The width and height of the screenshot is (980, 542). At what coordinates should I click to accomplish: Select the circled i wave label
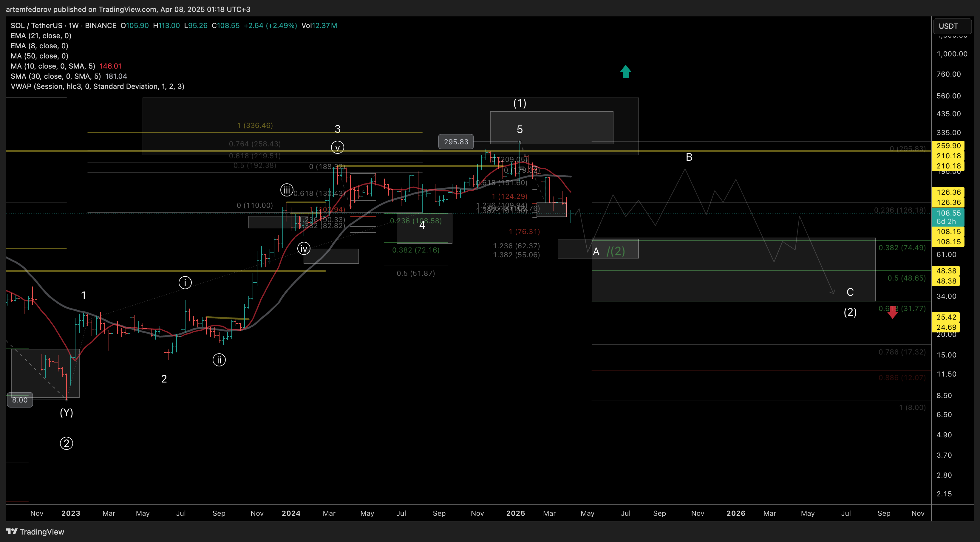pos(185,283)
